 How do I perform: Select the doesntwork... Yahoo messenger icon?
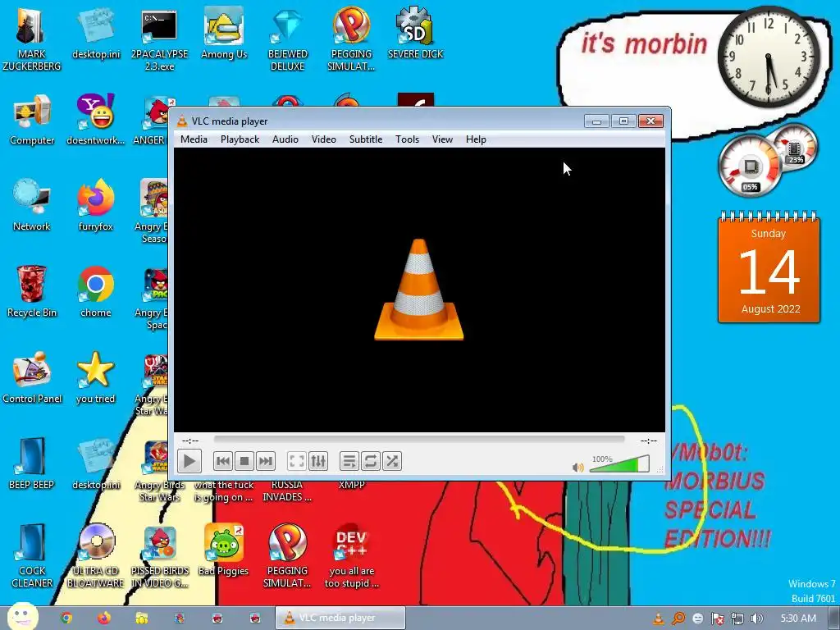tap(95, 120)
